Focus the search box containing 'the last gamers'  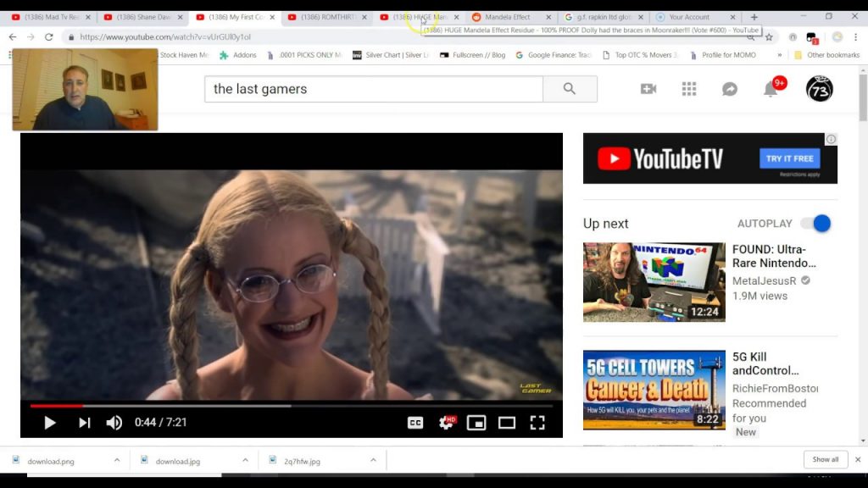click(x=374, y=88)
